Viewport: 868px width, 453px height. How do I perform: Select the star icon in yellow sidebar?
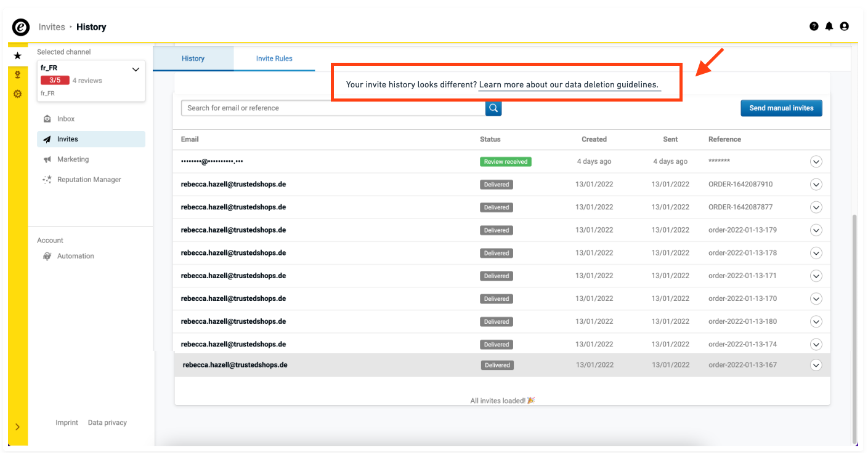coord(17,56)
